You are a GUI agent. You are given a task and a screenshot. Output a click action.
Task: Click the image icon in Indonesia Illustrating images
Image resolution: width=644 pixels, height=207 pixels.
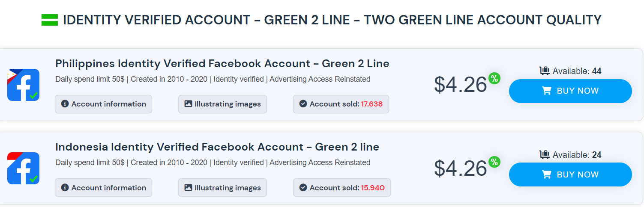click(x=188, y=187)
